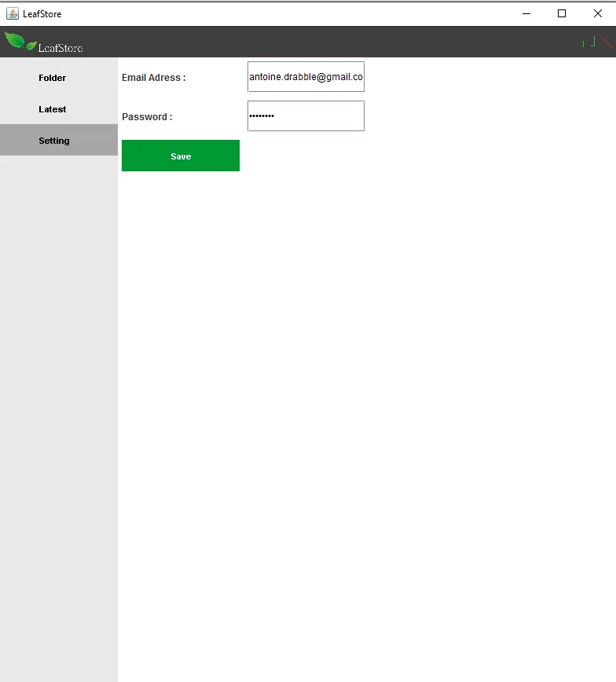Maximize the LeafStore window

[562, 13]
